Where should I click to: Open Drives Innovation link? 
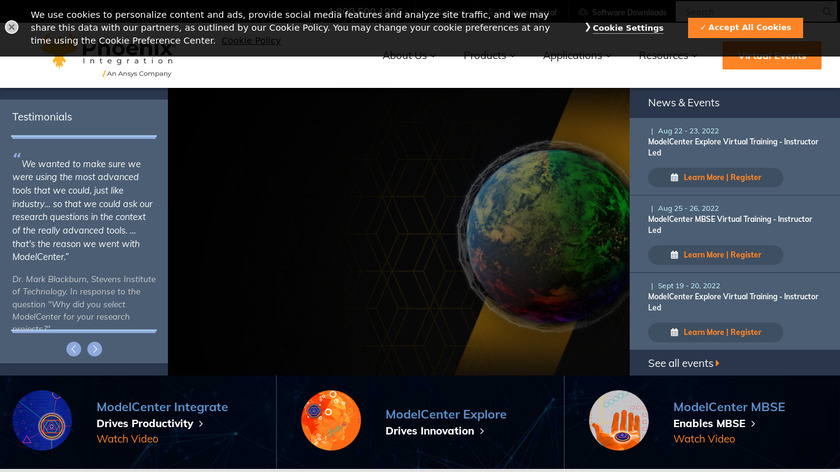pyautogui.click(x=434, y=431)
